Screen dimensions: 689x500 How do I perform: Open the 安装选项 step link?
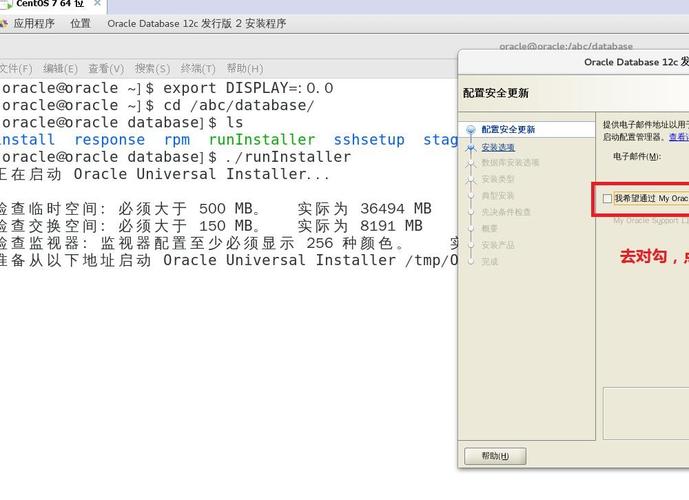tap(498, 147)
